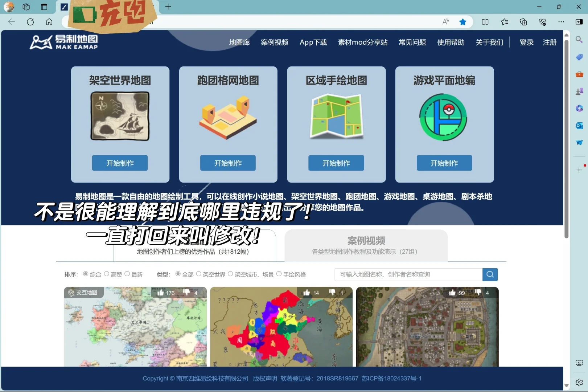Open sidebar settings gear
The image size is (588, 392).
(579, 382)
